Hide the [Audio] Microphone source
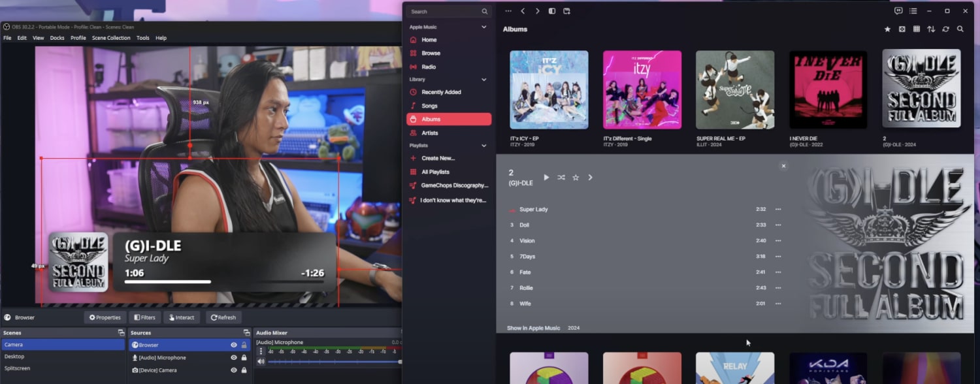This screenshot has width=980, height=384. [233, 357]
